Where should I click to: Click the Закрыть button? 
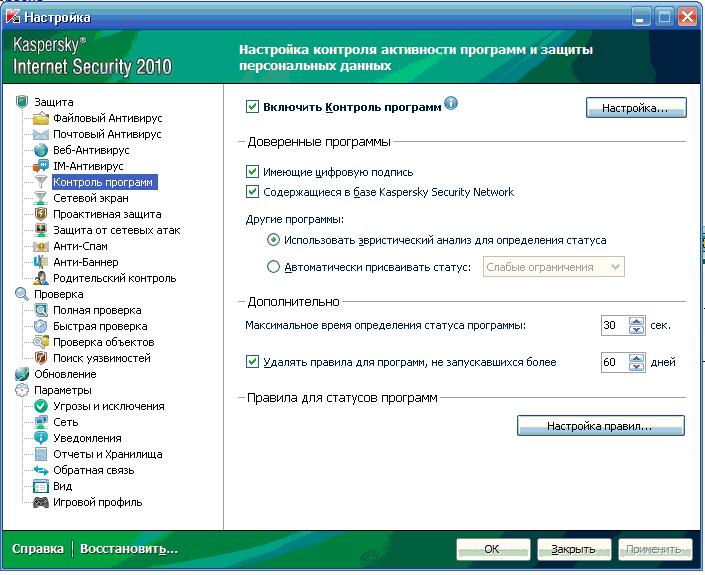click(x=574, y=549)
